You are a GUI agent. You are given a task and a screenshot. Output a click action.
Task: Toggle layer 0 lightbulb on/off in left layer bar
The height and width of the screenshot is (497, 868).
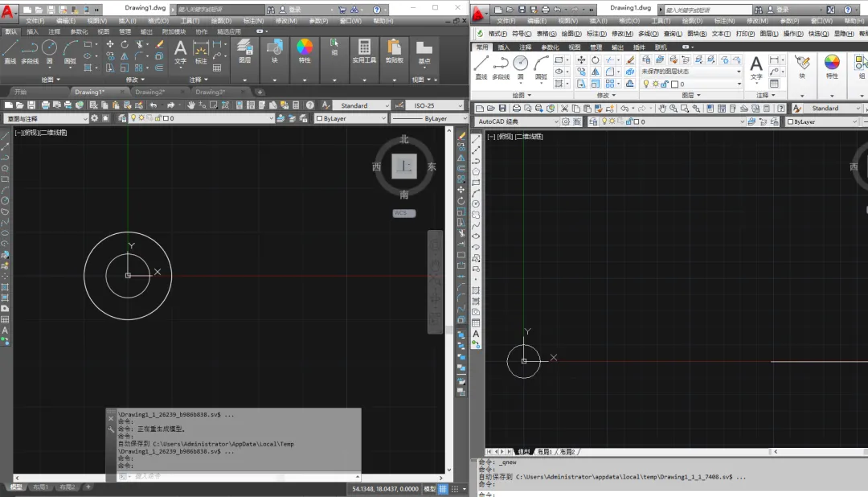133,118
